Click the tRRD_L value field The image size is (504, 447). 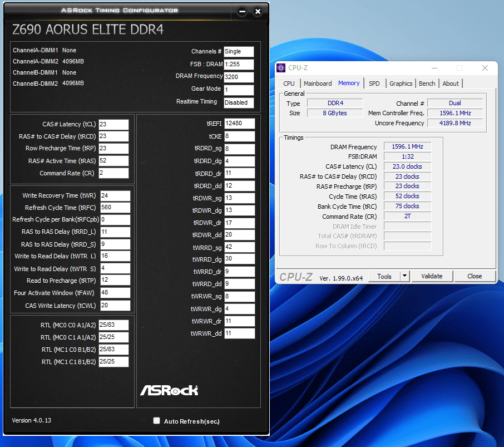click(x=115, y=232)
